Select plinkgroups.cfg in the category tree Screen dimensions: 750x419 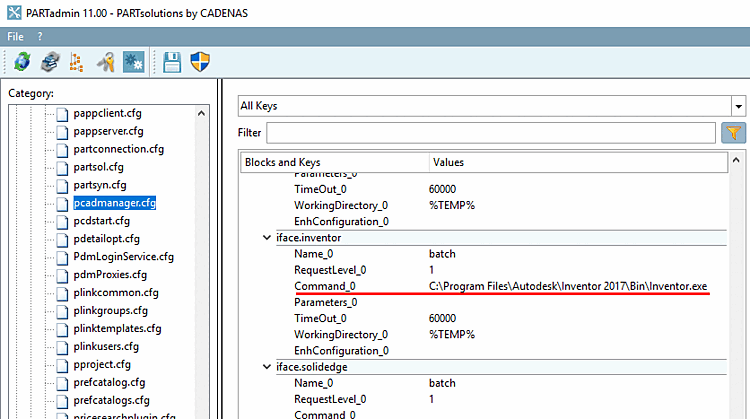[111, 310]
